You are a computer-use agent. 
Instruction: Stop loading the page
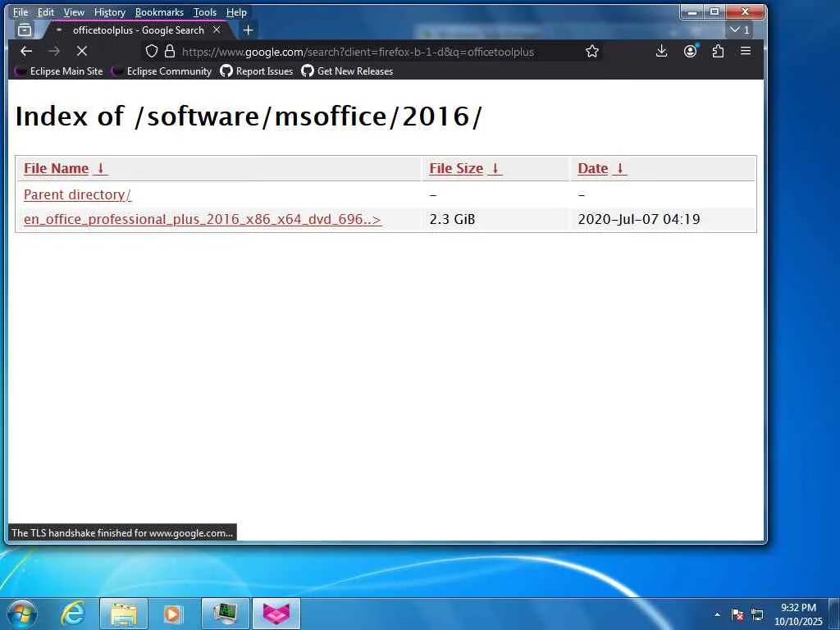(x=81, y=51)
